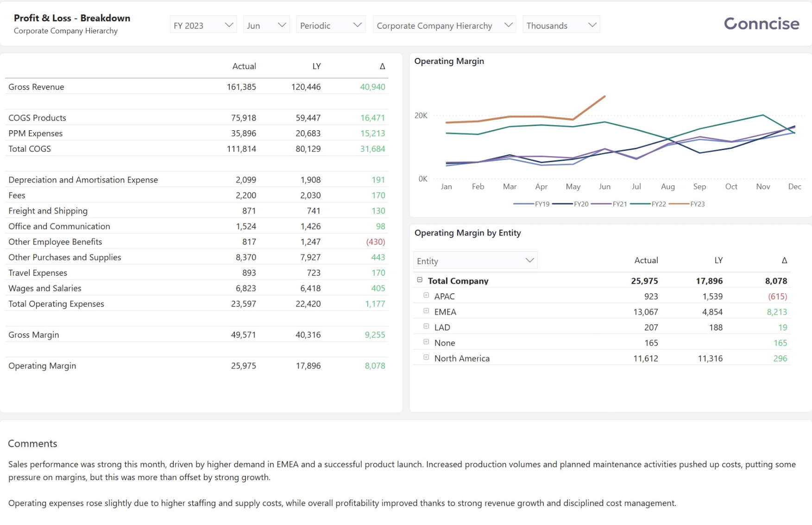Click the Dec label on chart axis
Viewport: 812px width, 525px height.
[794, 187]
